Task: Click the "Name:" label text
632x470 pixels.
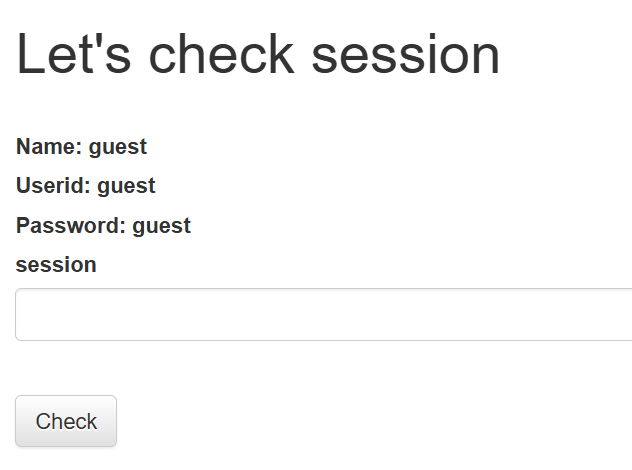Action: point(49,146)
